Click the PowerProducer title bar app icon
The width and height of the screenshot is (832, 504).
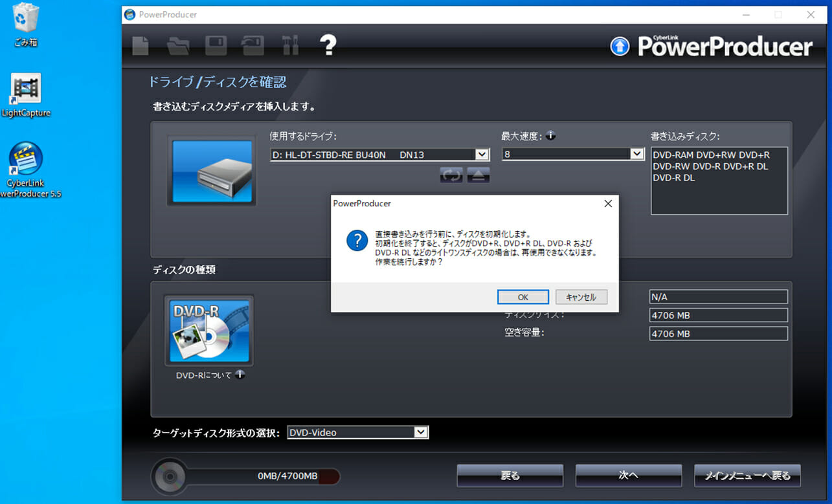pos(130,14)
